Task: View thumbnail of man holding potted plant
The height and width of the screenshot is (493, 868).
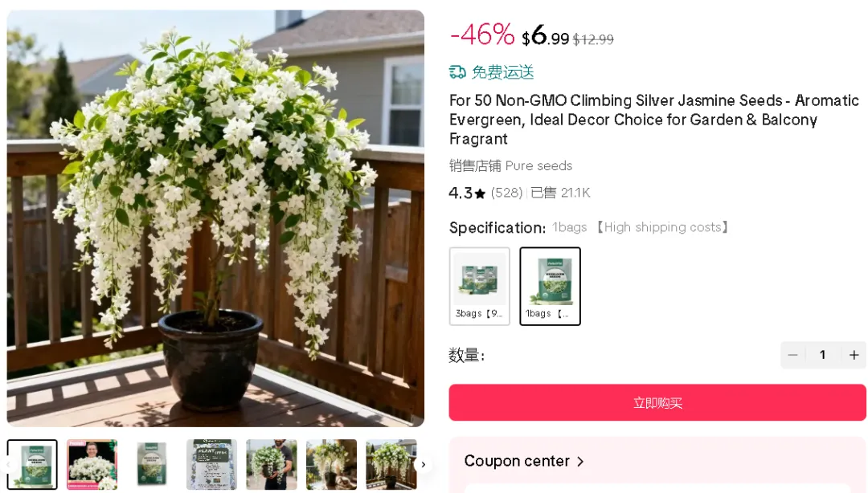Action: click(x=271, y=464)
